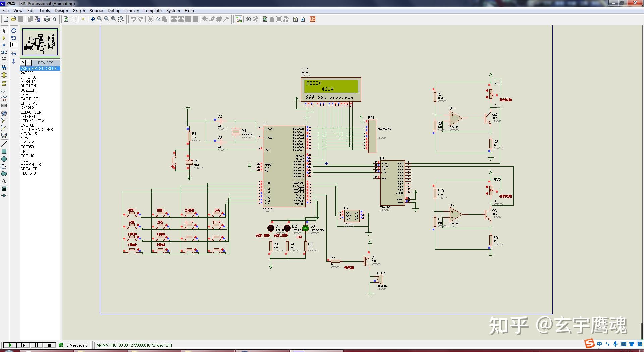Select the 2D Graphics Symbols tool
This screenshot has height=352, width=644.
coord(4,188)
